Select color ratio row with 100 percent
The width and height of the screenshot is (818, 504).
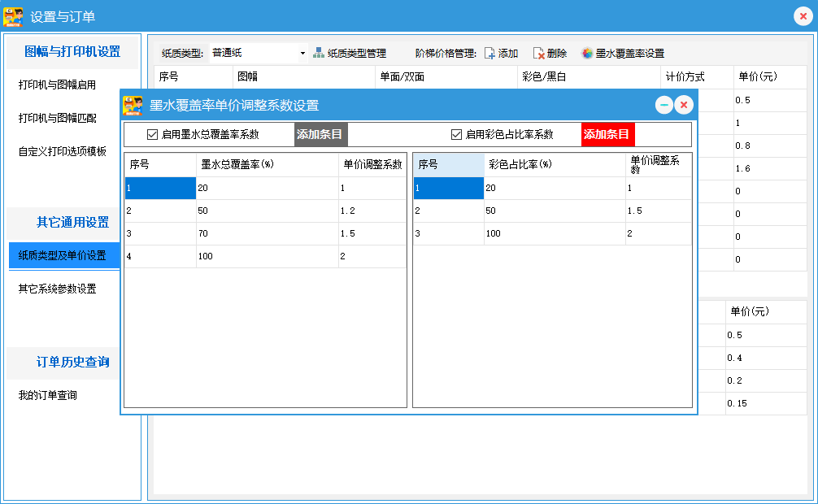pyautogui.click(x=553, y=233)
